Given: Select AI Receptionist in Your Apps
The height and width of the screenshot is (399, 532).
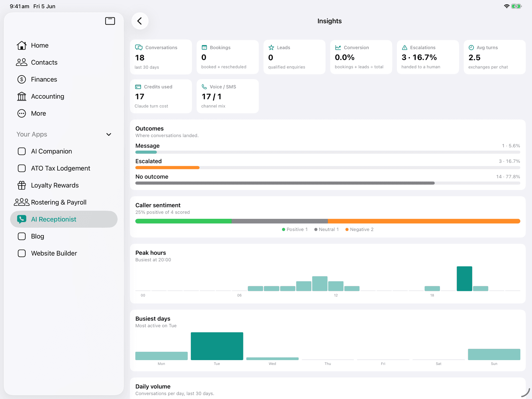Looking at the screenshot, I should pos(64,219).
